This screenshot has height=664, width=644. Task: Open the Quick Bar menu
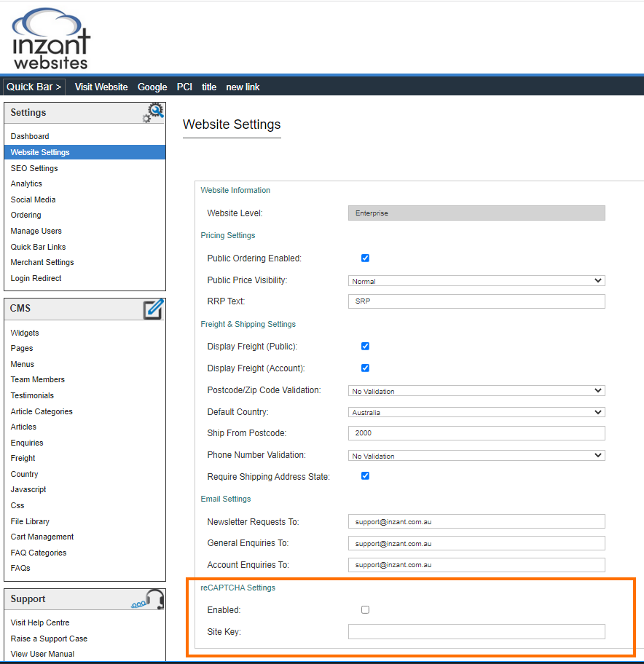34,87
